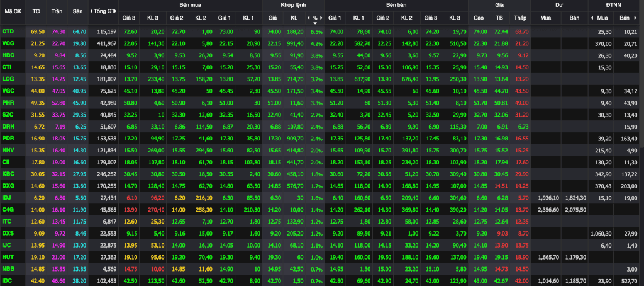Image resolution: width=644 pixels, height=286 pixels.
Task: Open stock symbol SZC
Action: pyautogui.click(x=8, y=115)
